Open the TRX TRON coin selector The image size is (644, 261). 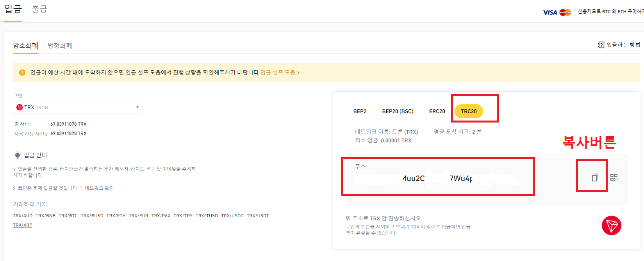point(78,107)
